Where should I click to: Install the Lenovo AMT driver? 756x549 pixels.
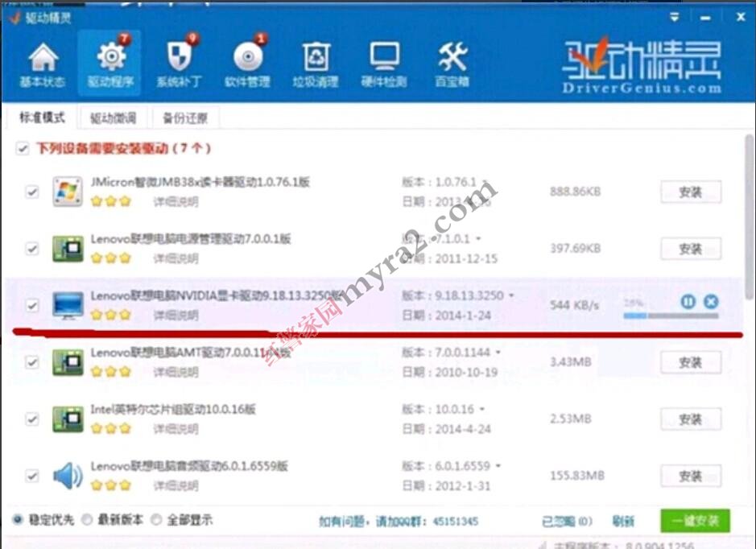691,362
